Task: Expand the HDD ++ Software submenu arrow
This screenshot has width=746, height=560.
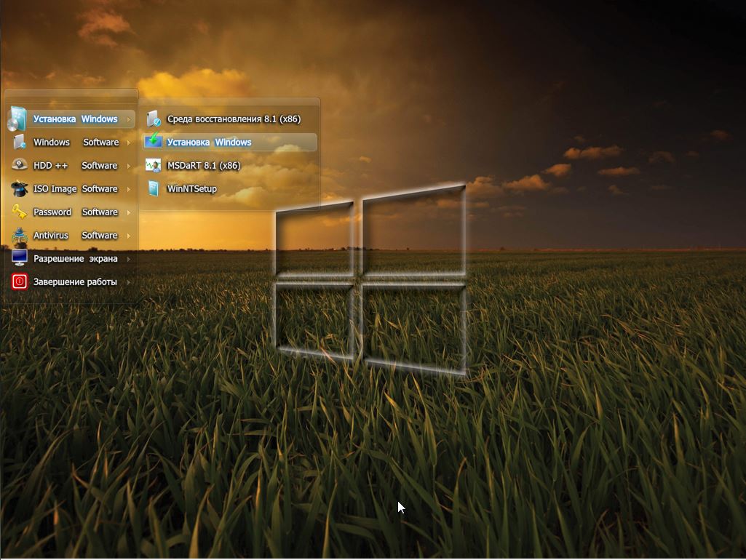Action: tap(128, 166)
